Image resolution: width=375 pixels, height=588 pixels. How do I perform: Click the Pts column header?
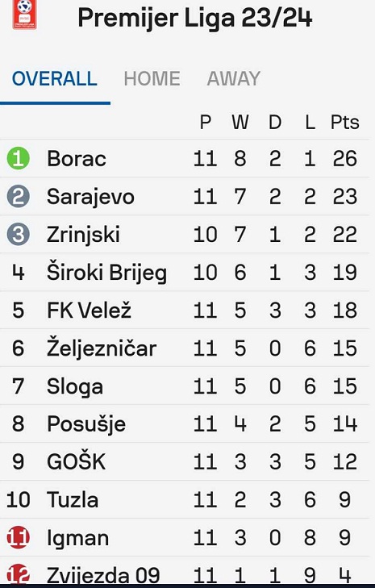click(344, 122)
